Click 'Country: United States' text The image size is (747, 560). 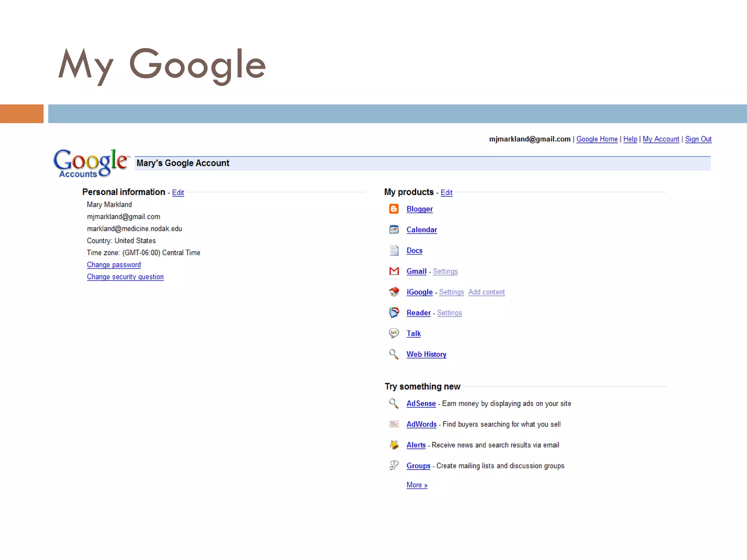pos(121,241)
